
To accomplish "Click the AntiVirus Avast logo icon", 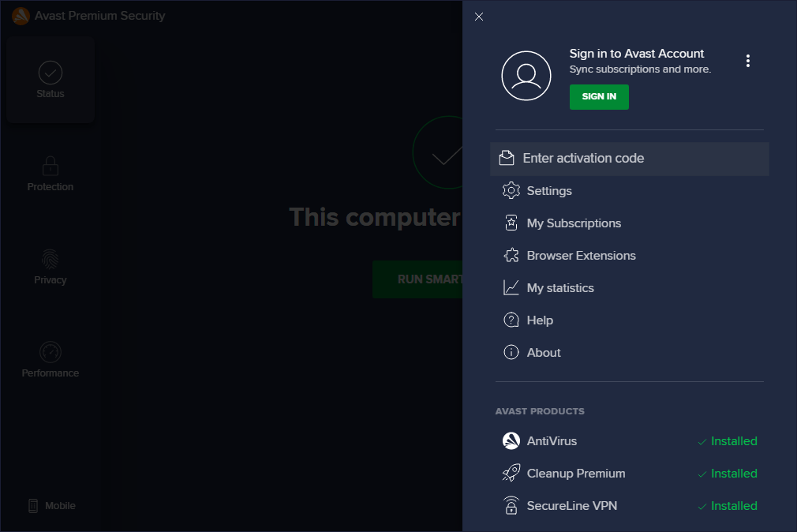I will [x=511, y=440].
